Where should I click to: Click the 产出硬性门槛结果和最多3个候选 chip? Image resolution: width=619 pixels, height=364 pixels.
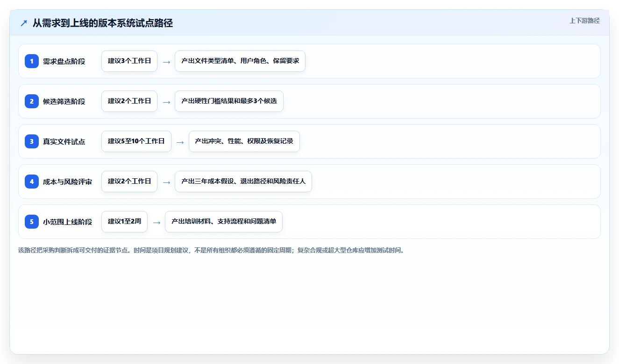point(229,101)
